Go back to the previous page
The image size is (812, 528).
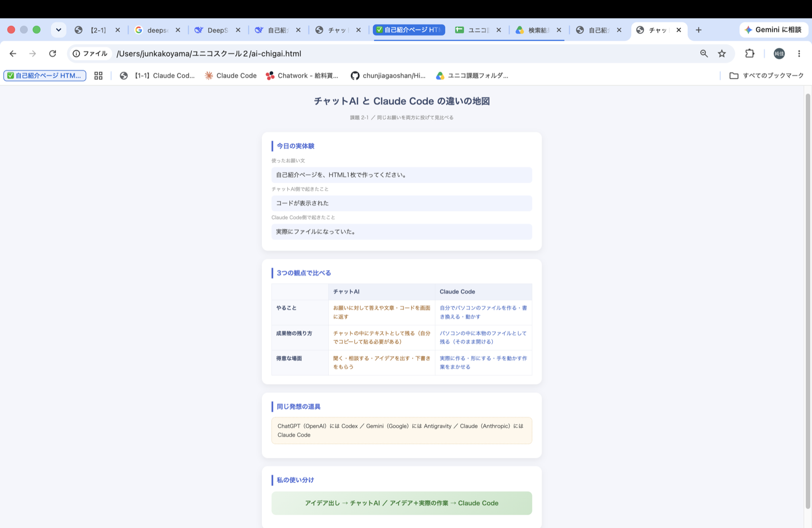[13, 53]
